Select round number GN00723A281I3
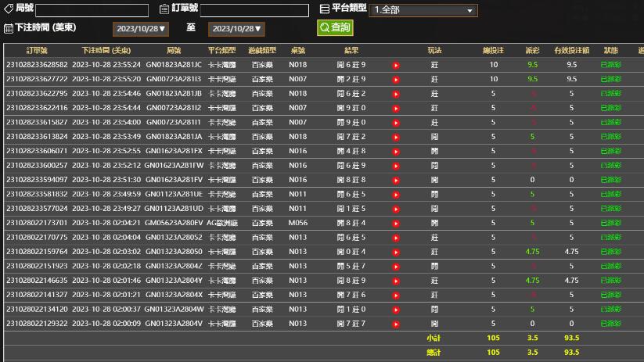Screen dimensions: 644x362 pyautogui.click(x=174, y=79)
